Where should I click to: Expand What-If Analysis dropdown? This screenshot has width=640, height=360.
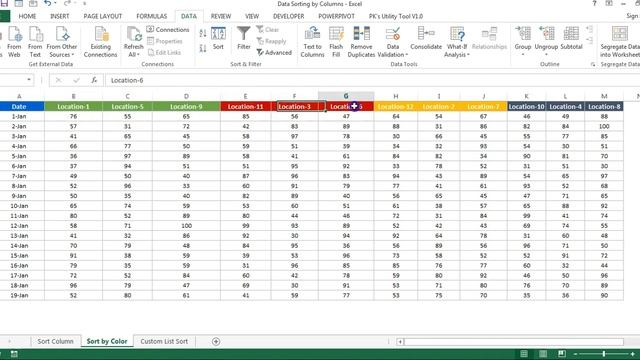pyautogui.click(x=468, y=55)
